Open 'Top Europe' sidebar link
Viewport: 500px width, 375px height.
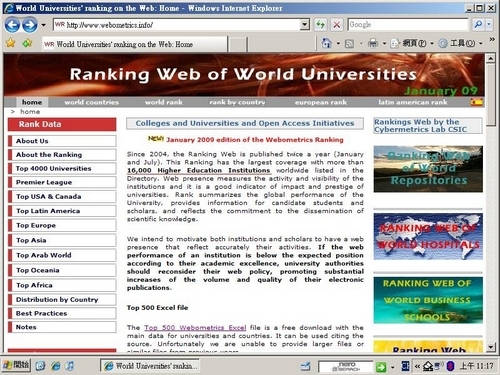tap(62, 225)
